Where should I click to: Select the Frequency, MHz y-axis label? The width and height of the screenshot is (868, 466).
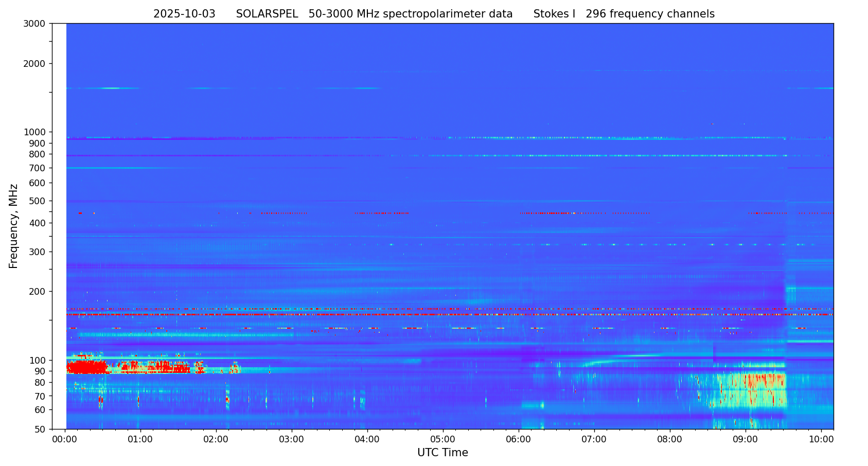coord(14,226)
